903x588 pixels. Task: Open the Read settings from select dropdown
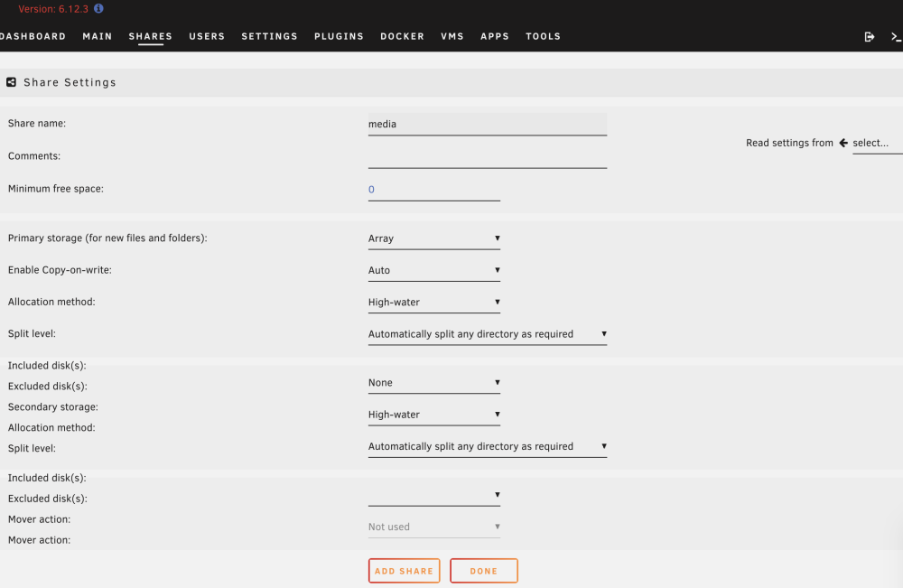click(877, 144)
